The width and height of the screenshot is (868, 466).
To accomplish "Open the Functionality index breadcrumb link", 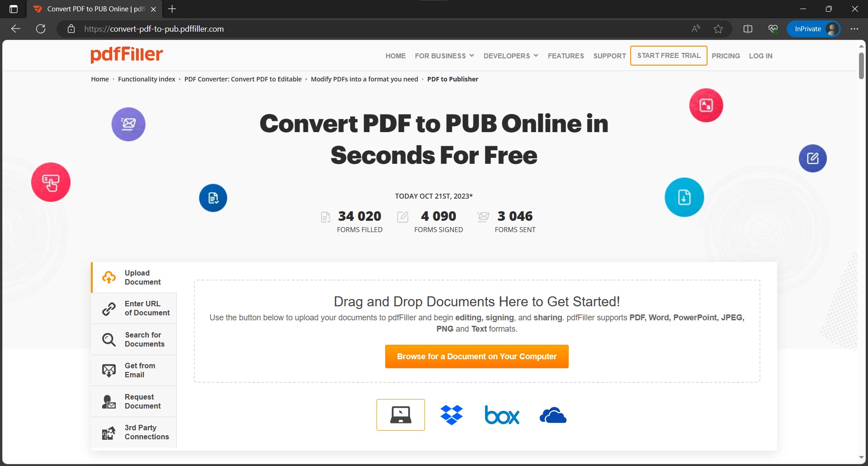I will [146, 79].
